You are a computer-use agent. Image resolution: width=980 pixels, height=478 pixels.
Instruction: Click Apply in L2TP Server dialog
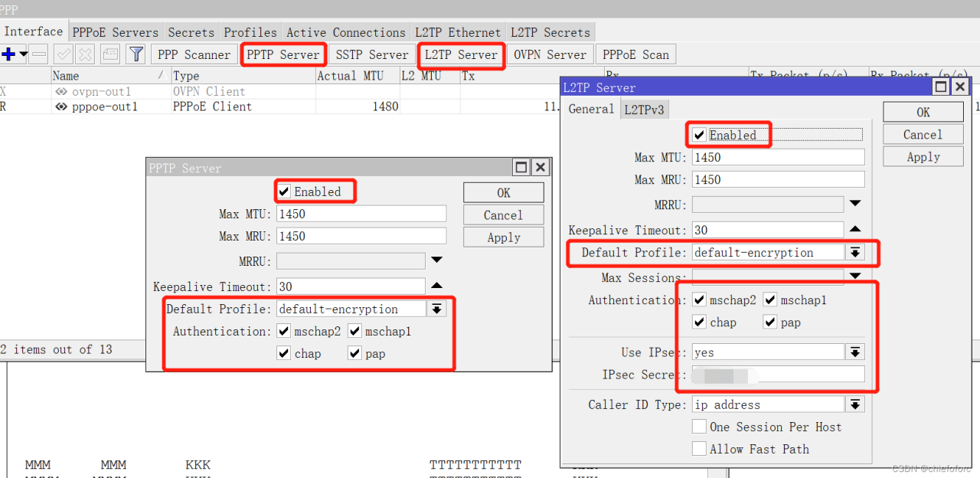[923, 157]
